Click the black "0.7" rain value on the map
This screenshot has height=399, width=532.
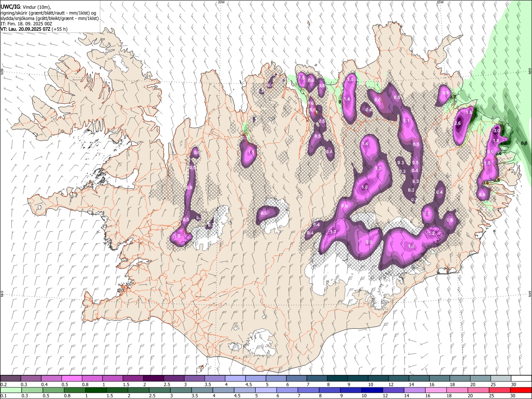453,97
